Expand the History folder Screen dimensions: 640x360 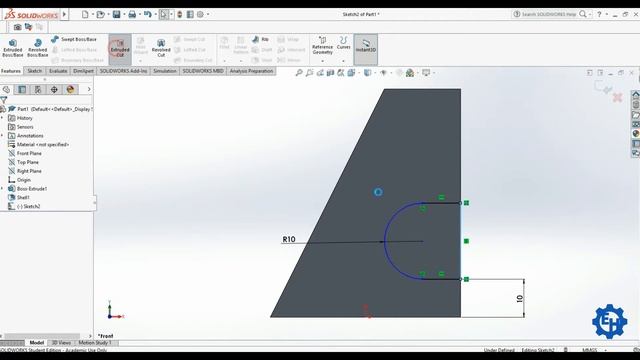click(x=2, y=118)
